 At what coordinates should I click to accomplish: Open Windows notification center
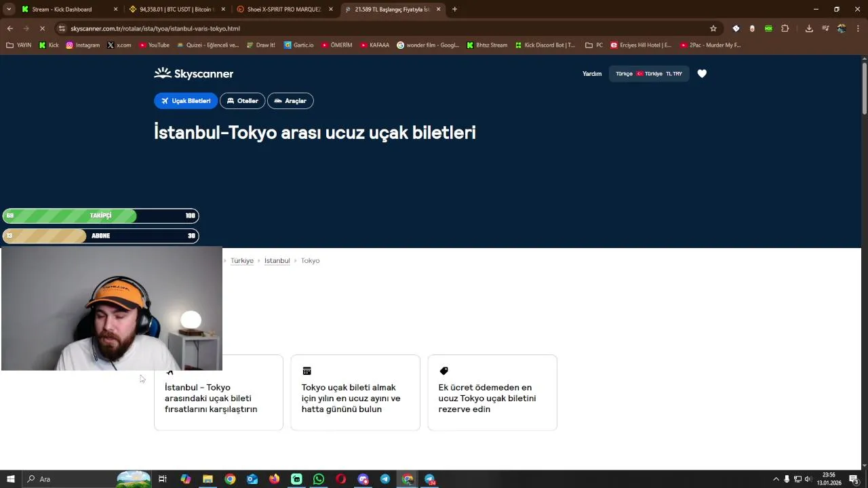tap(854, 479)
